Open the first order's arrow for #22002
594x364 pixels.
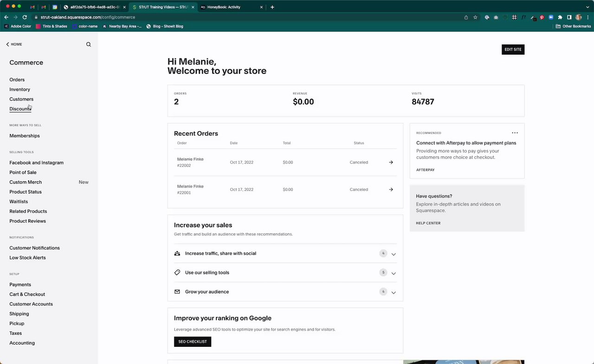[x=391, y=162]
